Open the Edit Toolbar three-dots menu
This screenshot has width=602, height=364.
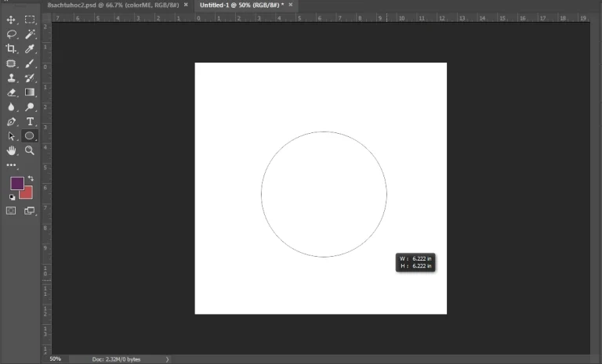(x=11, y=165)
